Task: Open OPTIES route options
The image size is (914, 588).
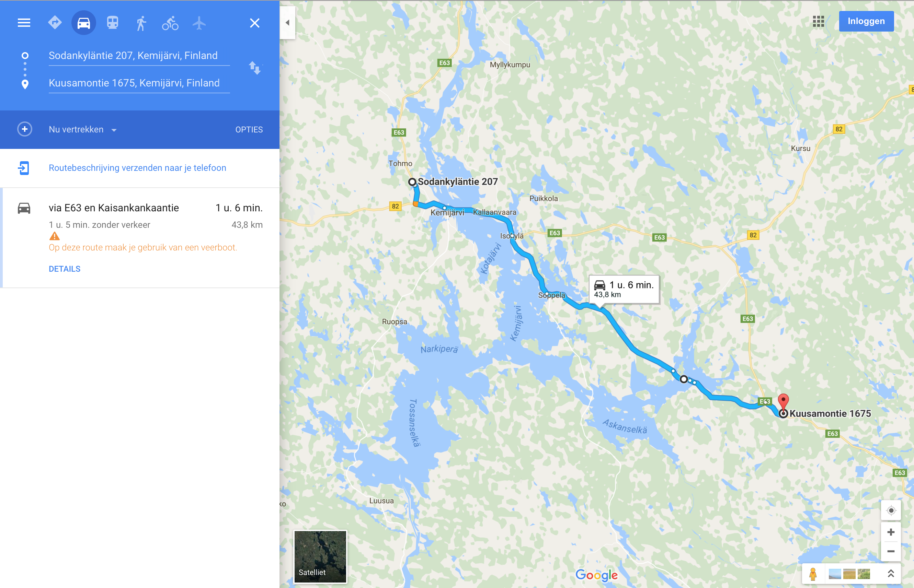Action: [249, 129]
